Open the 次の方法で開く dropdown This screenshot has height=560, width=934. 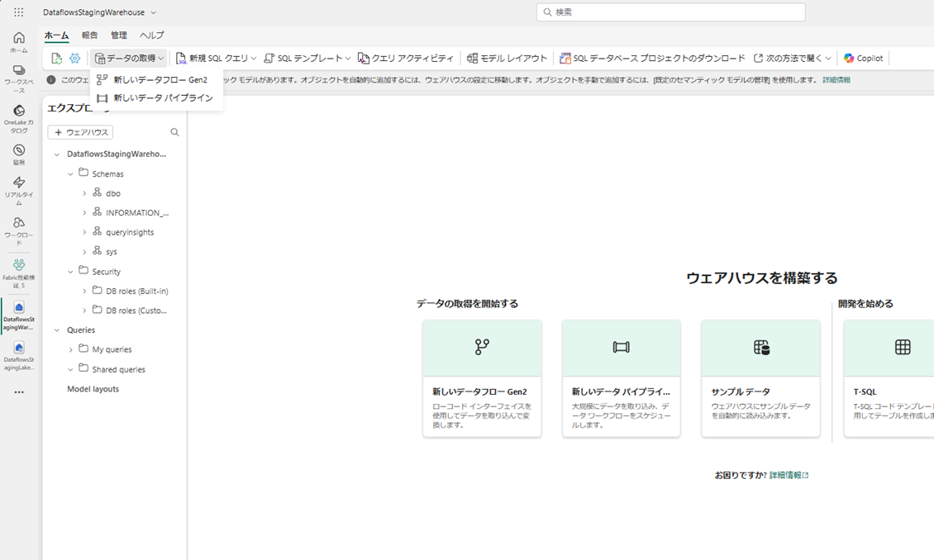click(792, 59)
